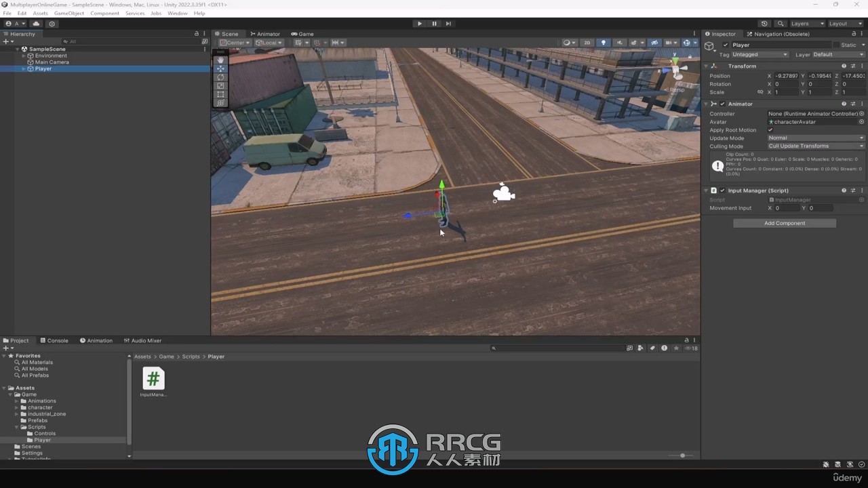Open global Search icon in top toolbar
The height and width of the screenshot is (488, 868).
click(781, 24)
